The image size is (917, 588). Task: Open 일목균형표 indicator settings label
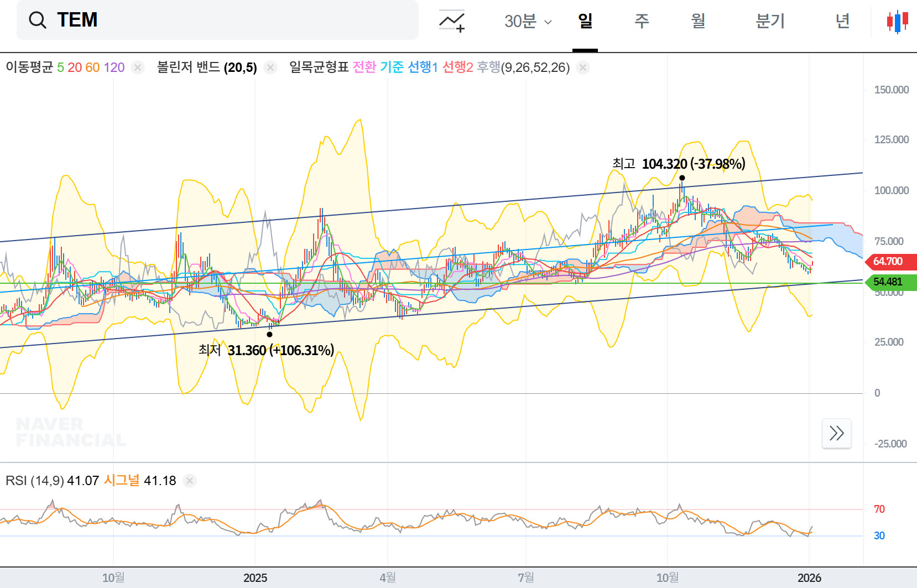click(319, 67)
